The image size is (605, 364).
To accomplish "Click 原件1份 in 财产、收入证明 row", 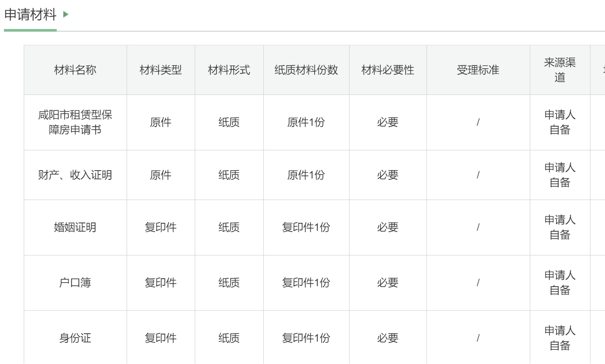I will [x=306, y=175].
